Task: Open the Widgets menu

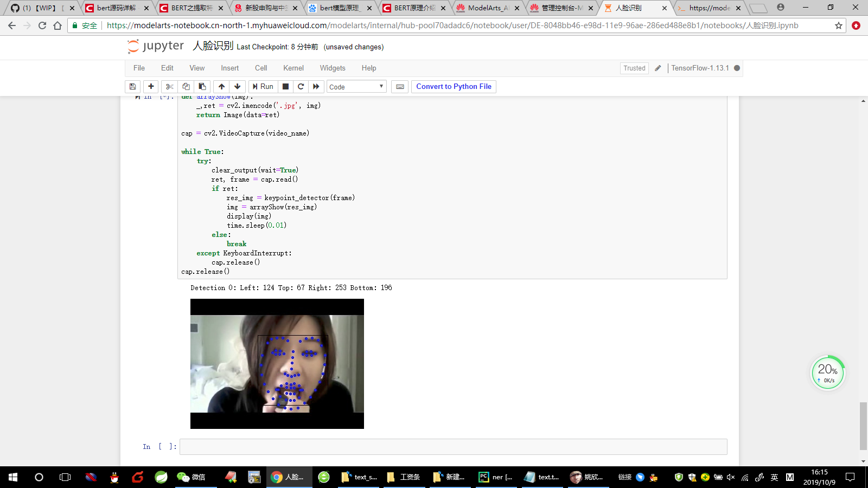Action: [333, 68]
